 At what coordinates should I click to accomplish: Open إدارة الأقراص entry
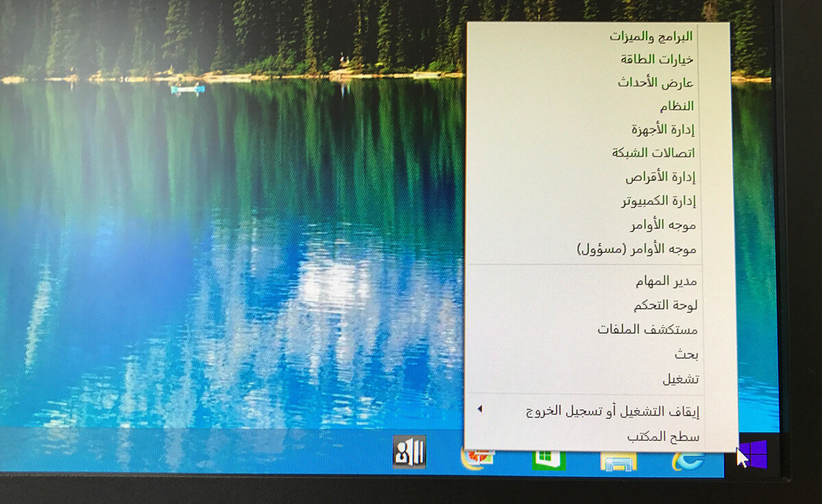click(660, 177)
